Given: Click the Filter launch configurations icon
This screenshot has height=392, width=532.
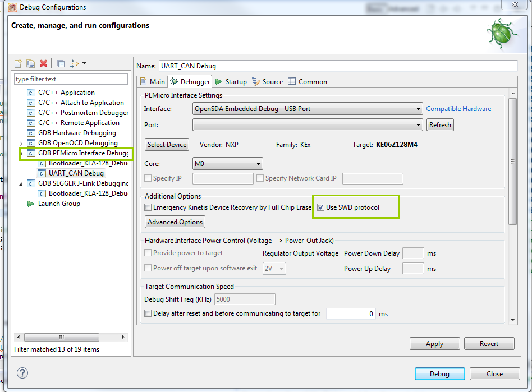Looking at the screenshot, I should tap(74, 63).
